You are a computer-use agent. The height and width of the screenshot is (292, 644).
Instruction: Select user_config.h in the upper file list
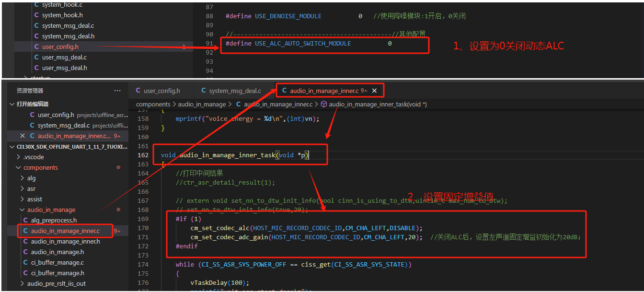[x=60, y=47]
